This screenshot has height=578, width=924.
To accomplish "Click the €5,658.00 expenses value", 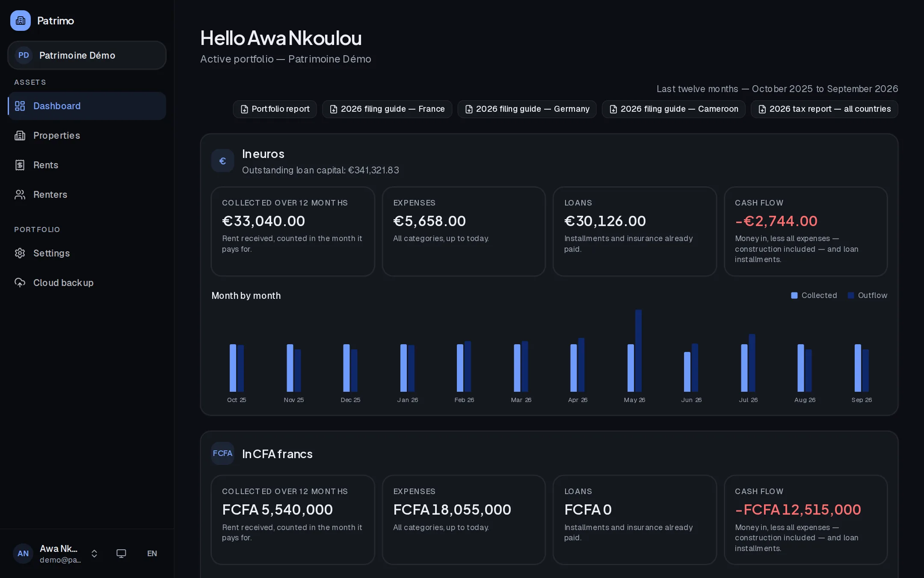I will tap(429, 221).
